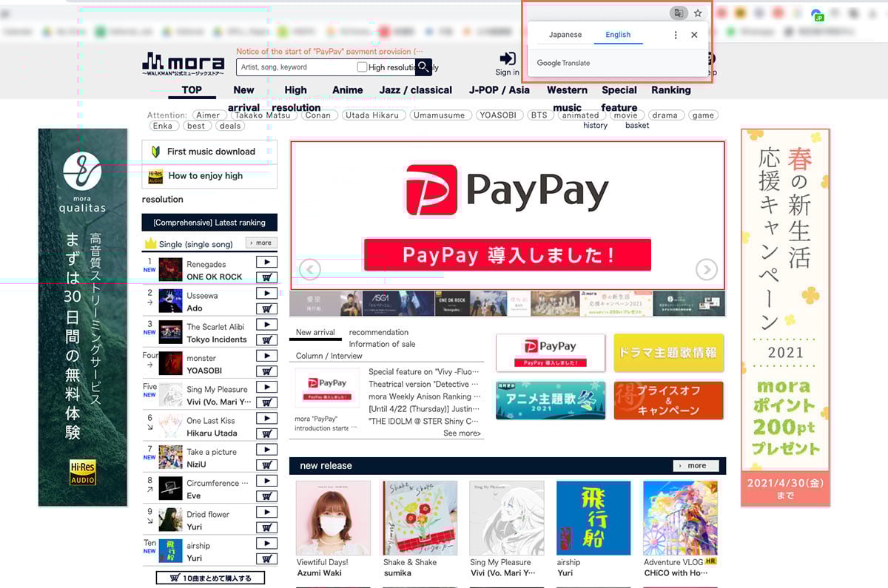The height and width of the screenshot is (588, 888).
Task: Play the Sing My Pleasure ranking preview
Action: 266,387
